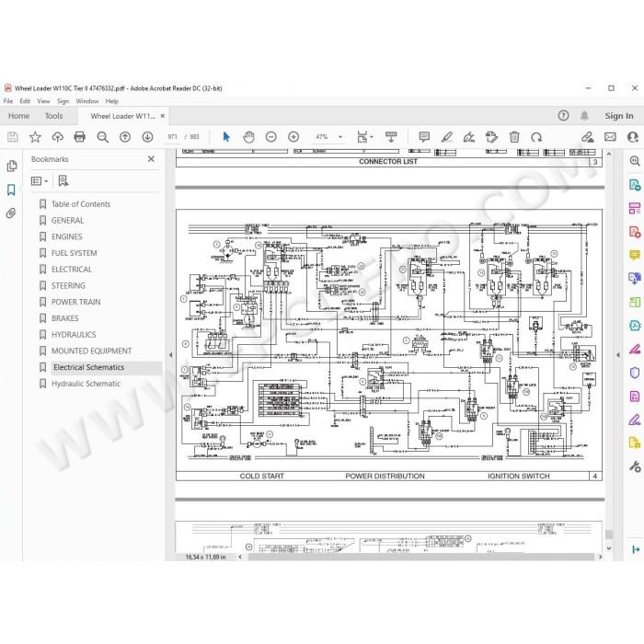
Task: Collapse the left navigation pane arrow
Action: [x=171, y=355]
